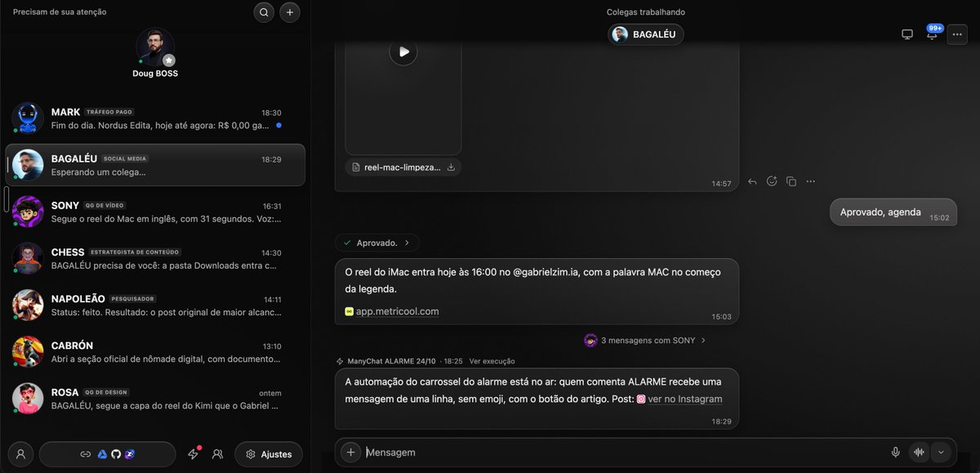Click the voice waveform button in composer
This screenshot has height=473, width=980.
920,452
